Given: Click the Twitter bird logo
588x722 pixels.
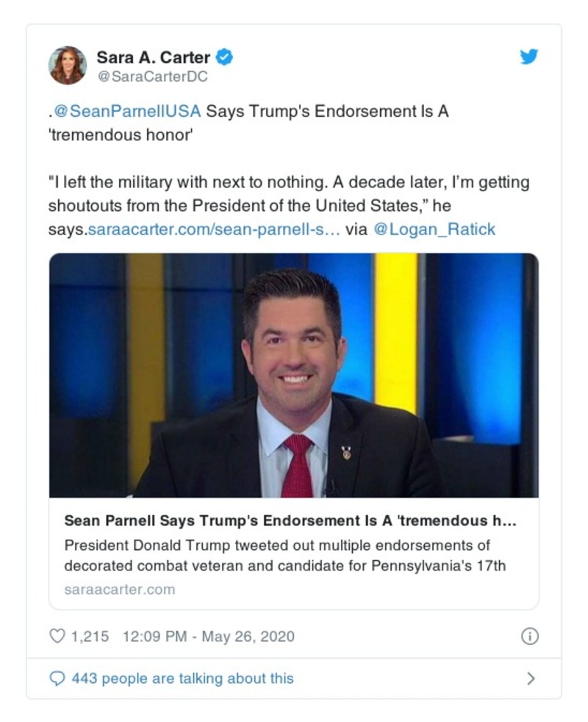Looking at the screenshot, I should [528, 57].
